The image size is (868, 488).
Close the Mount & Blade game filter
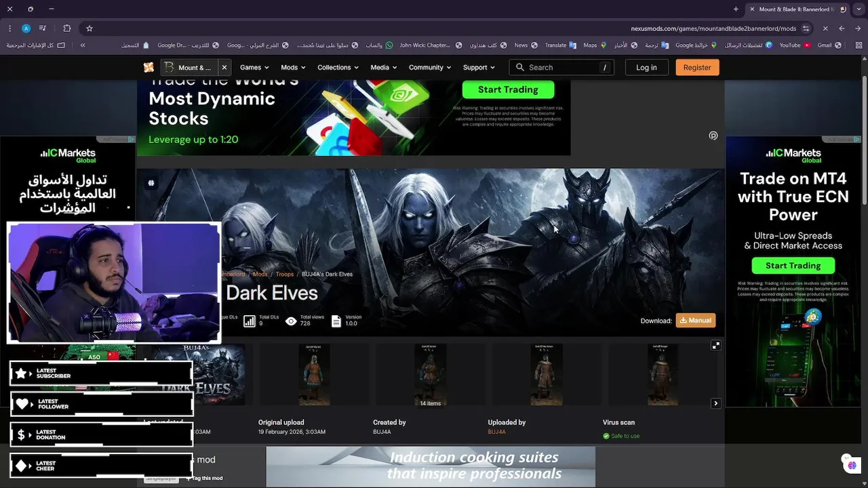point(224,67)
